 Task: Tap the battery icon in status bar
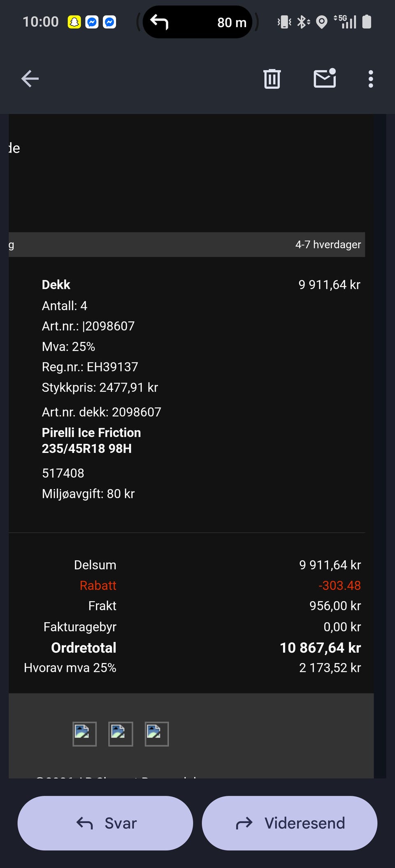(367, 22)
